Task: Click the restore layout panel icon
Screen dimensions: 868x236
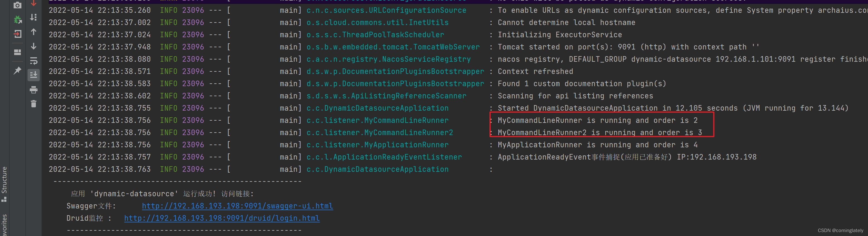Action: 18,52
